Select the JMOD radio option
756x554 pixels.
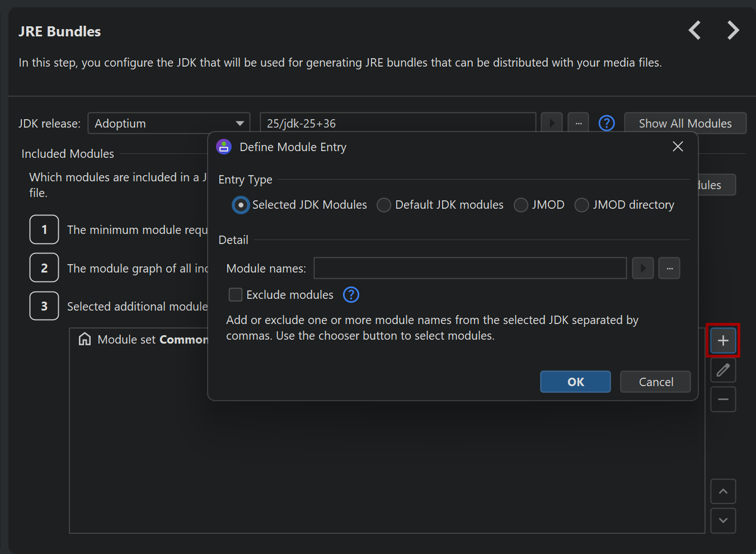(x=521, y=205)
